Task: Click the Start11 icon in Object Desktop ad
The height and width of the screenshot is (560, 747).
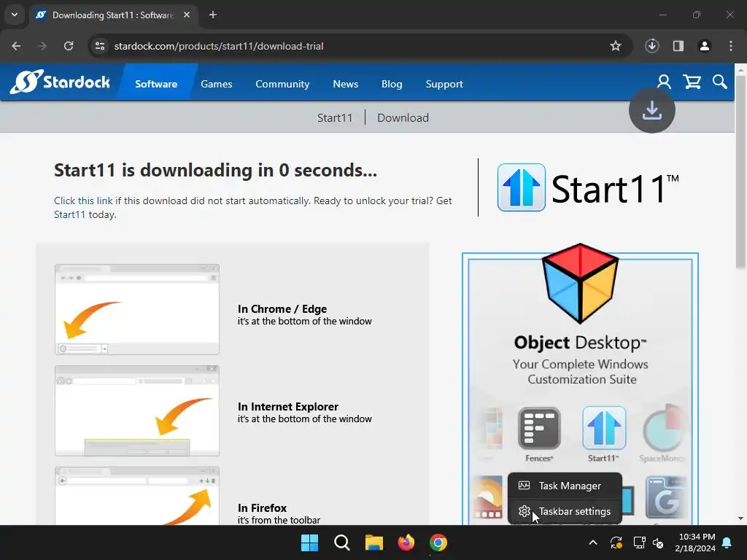Action: coord(603,429)
